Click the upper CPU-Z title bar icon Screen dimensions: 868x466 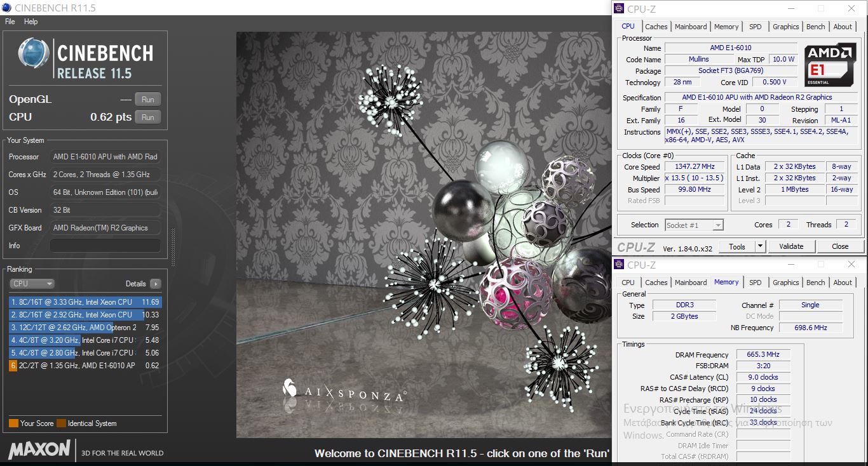(619, 8)
